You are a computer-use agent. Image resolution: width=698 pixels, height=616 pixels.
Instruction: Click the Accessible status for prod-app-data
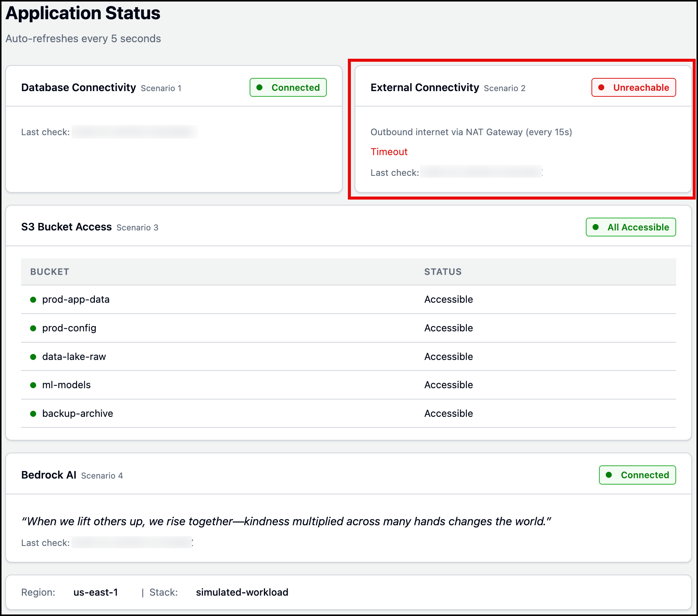point(448,299)
